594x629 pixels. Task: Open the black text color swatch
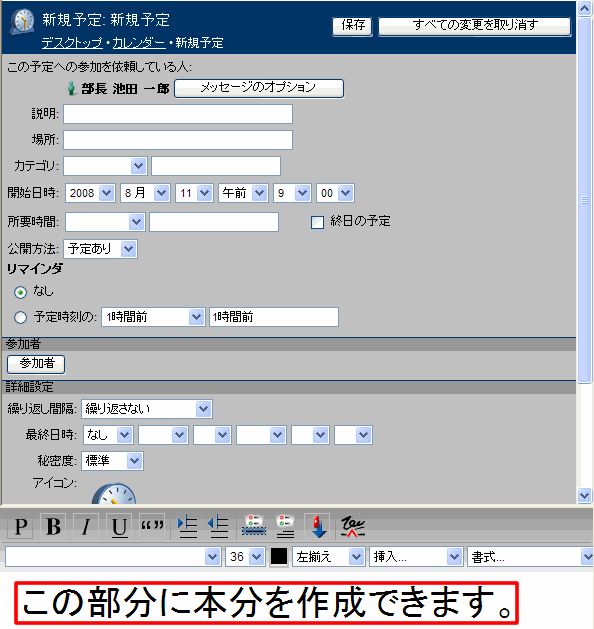pos(279,556)
